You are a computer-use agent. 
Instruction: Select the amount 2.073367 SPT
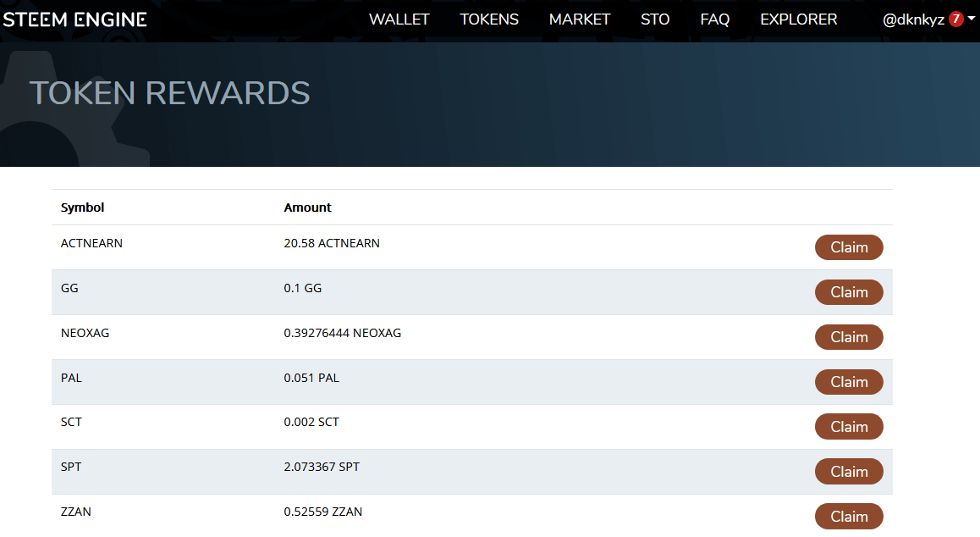coord(322,467)
